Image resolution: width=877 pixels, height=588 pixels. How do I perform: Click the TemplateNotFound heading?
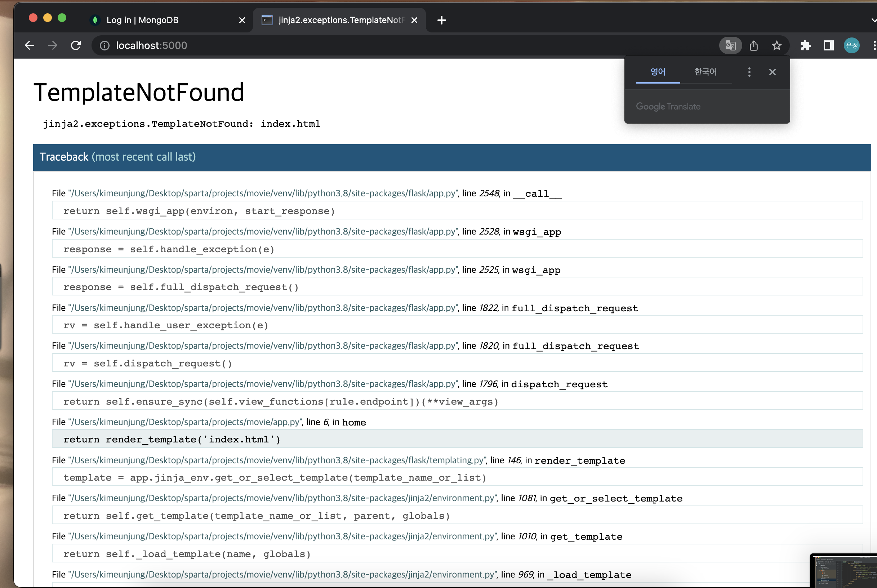(x=139, y=92)
